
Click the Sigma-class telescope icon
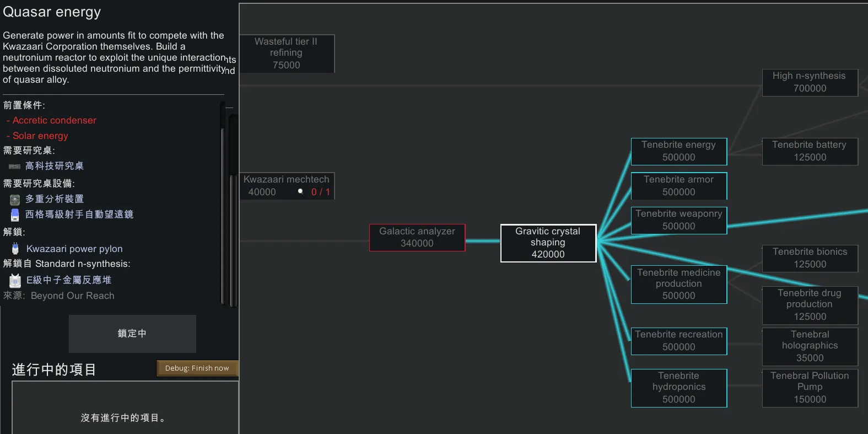coord(15,215)
